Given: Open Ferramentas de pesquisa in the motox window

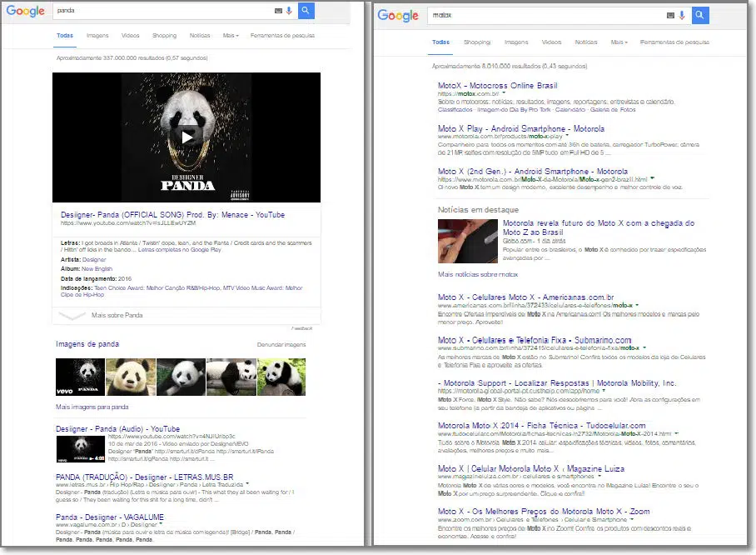Looking at the screenshot, I should click(674, 42).
